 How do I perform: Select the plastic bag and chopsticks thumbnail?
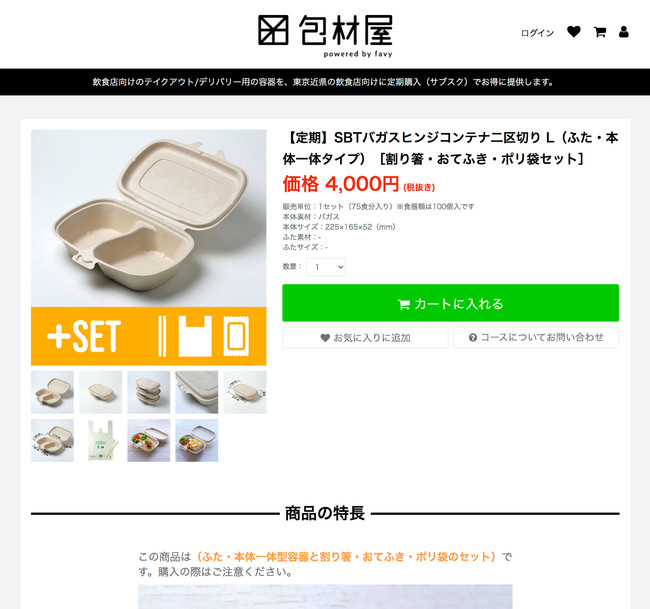click(100, 440)
